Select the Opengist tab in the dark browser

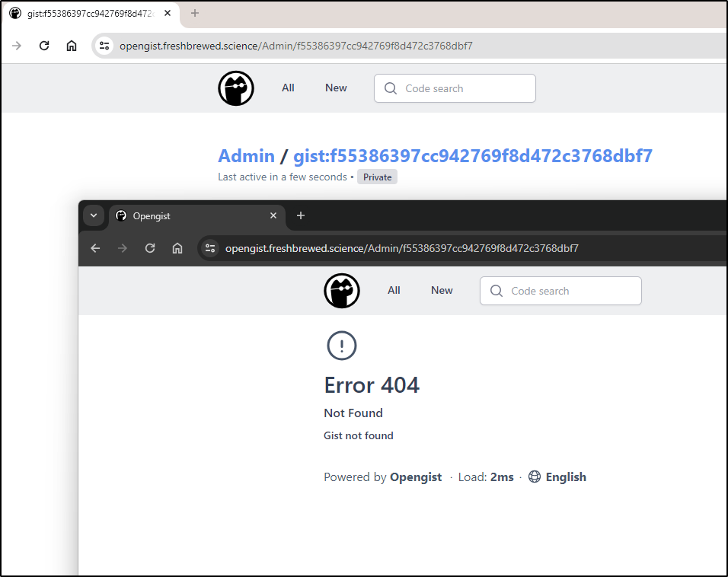pyautogui.click(x=197, y=216)
